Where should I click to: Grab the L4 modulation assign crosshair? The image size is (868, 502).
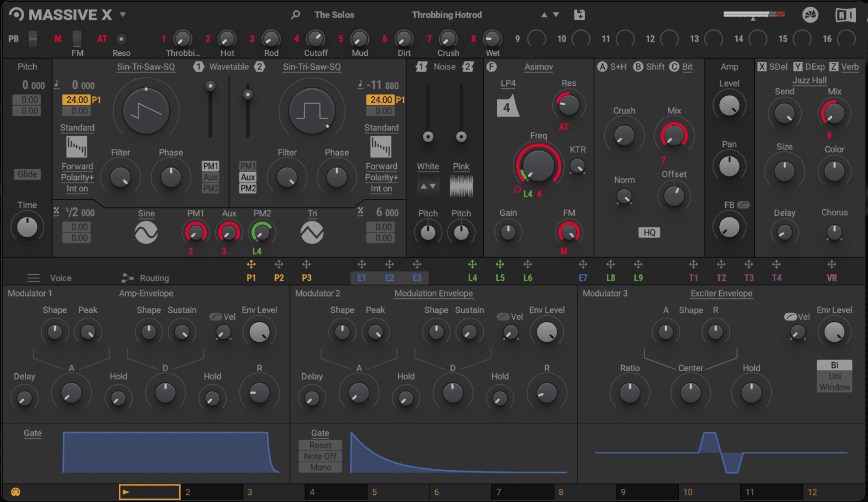[473, 265]
